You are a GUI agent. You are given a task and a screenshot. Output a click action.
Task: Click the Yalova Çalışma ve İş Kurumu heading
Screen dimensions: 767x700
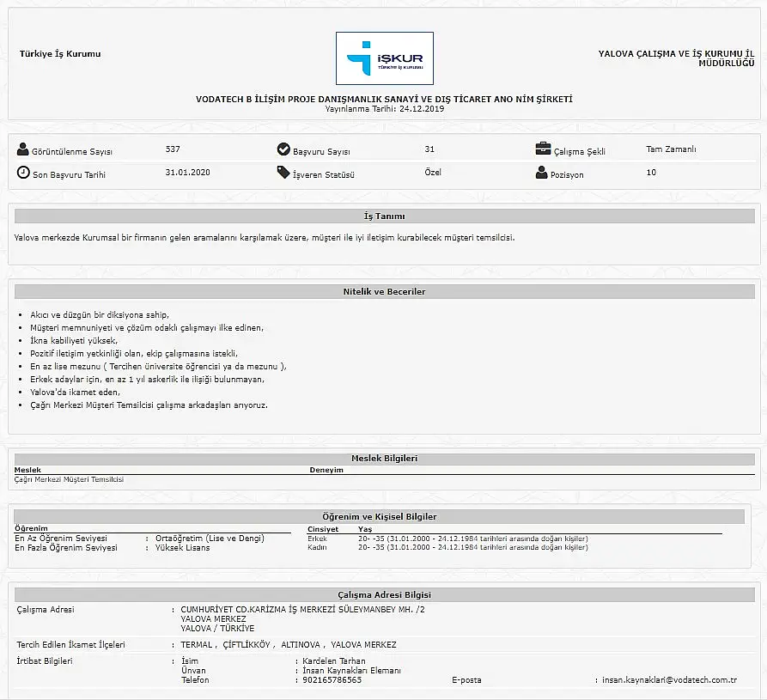(676, 58)
